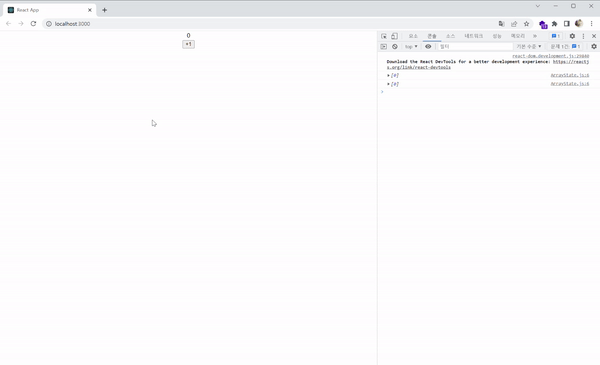Clear the console output
The height and width of the screenshot is (365, 600).
[395, 47]
